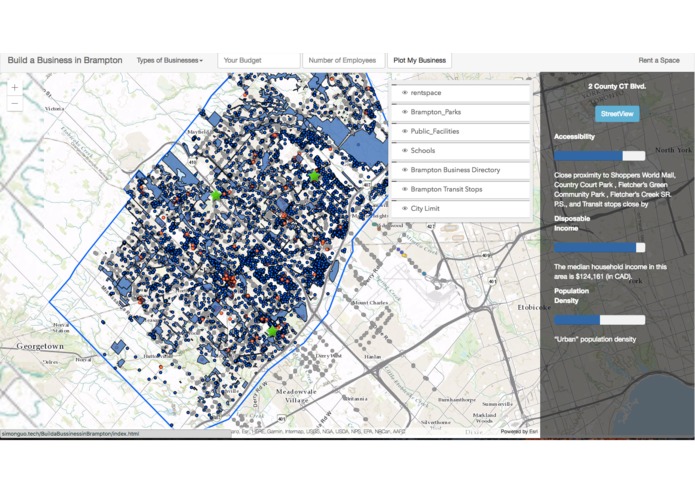The image size is (695, 494).
Task: Select the southern green star marker
Action: [x=272, y=331]
